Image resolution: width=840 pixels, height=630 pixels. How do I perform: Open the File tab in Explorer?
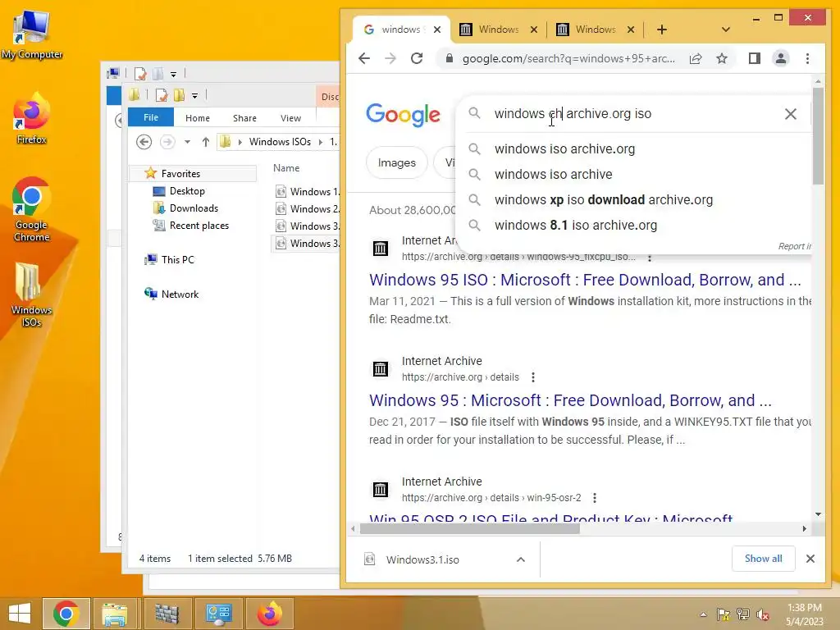point(151,117)
